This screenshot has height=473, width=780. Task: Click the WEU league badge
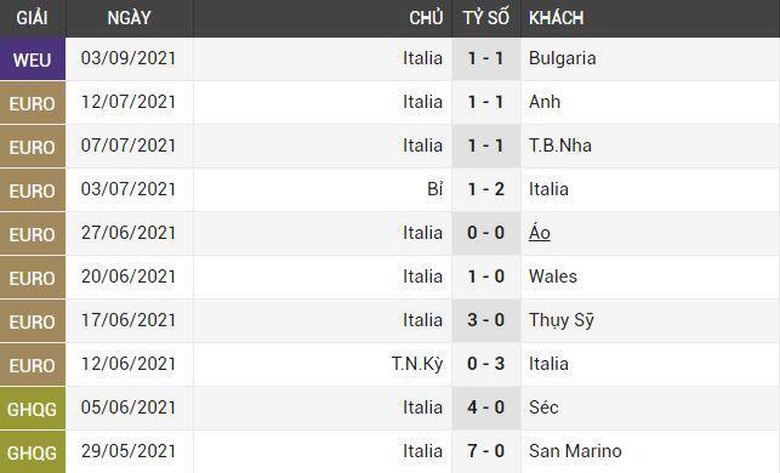coord(32,59)
